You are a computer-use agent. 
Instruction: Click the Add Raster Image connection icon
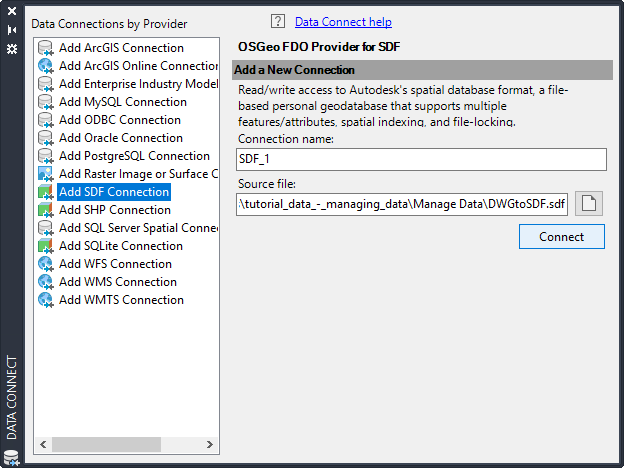(x=46, y=174)
